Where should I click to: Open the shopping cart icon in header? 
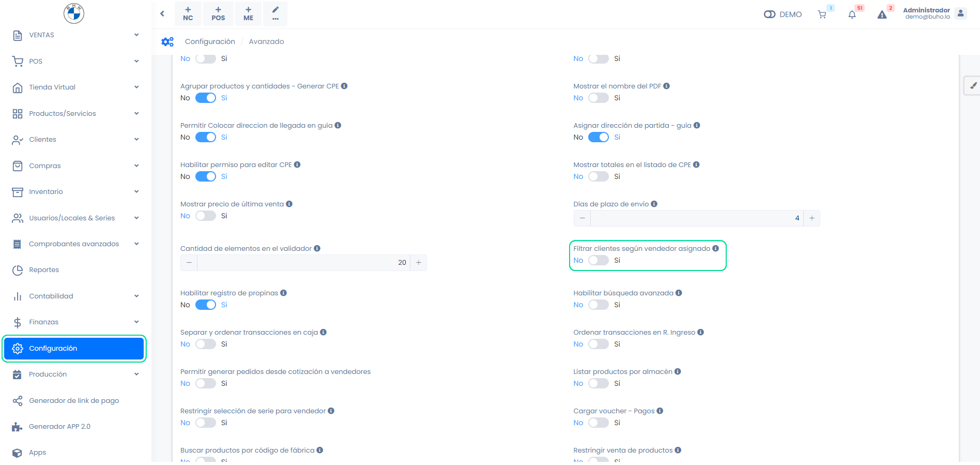click(822, 14)
